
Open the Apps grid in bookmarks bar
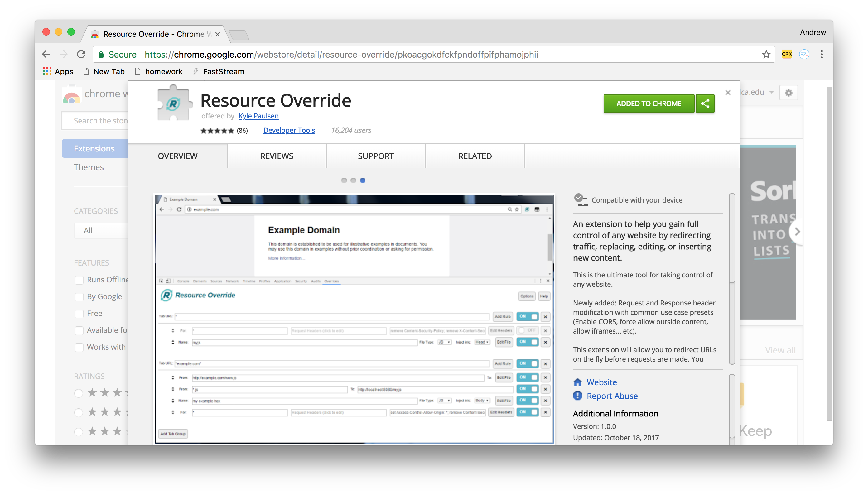47,71
